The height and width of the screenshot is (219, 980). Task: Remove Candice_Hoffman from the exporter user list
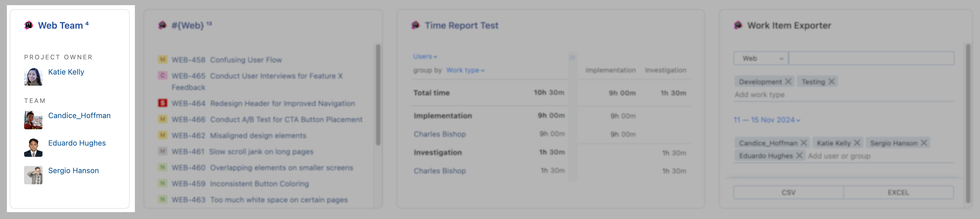(804, 142)
